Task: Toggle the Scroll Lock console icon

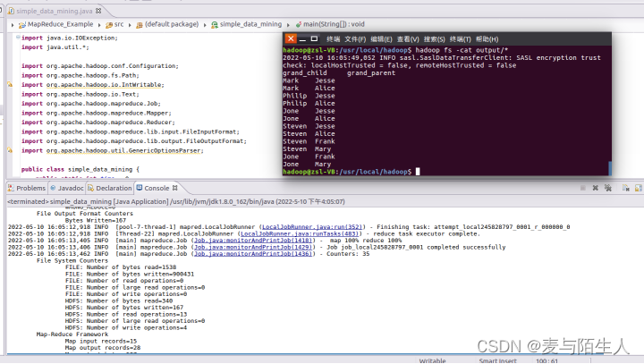Action: coord(639,188)
